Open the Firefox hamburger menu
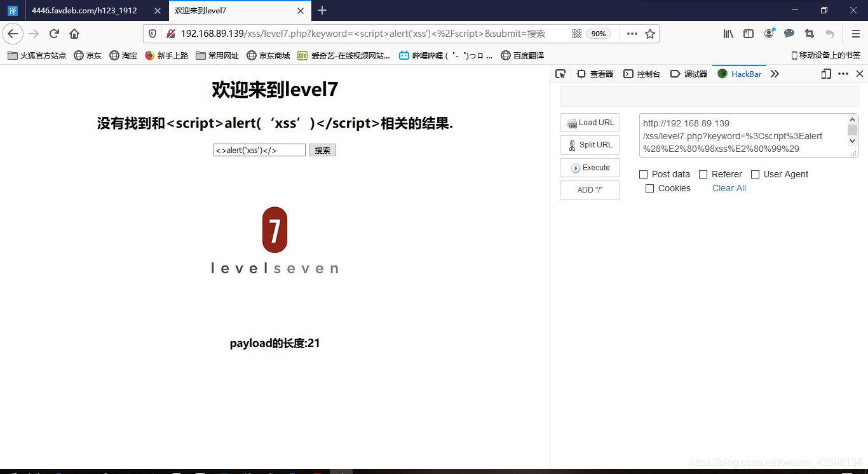This screenshot has width=868, height=474. click(856, 33)
